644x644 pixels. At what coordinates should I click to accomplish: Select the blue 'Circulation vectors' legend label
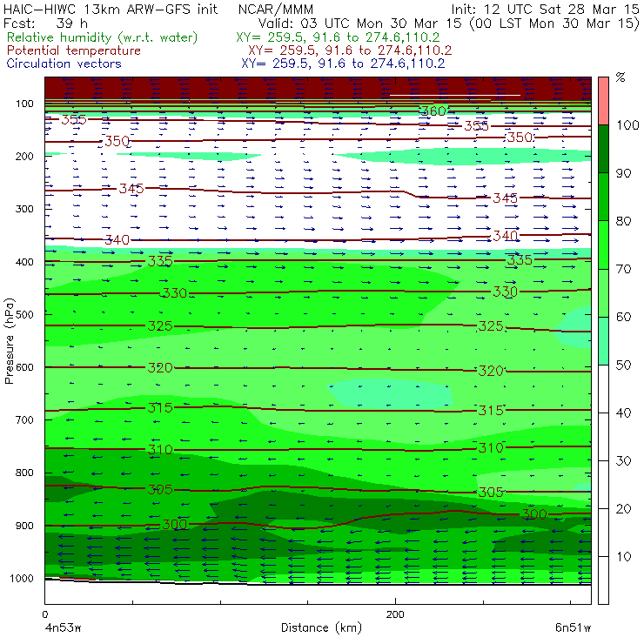(64, 64)
